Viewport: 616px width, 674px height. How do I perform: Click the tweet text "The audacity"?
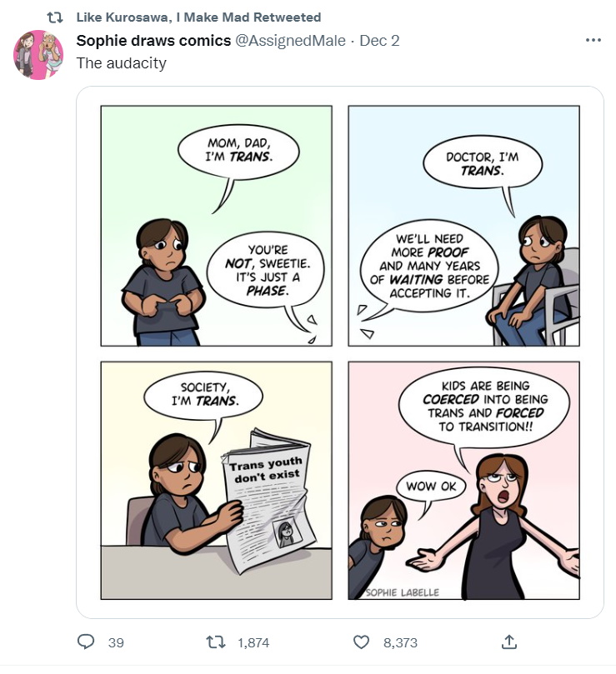121,63
